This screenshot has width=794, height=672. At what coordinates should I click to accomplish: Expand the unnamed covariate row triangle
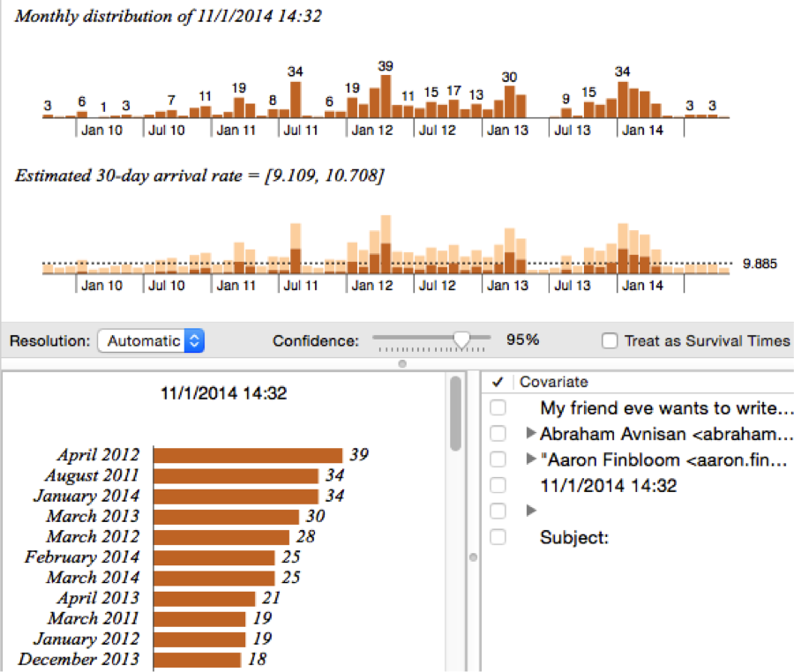tap(531, 511)
